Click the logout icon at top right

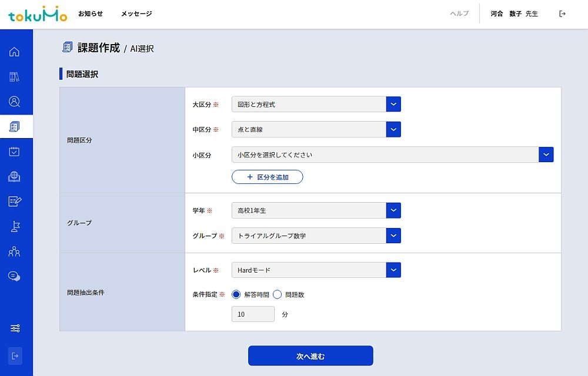(562, 13)
